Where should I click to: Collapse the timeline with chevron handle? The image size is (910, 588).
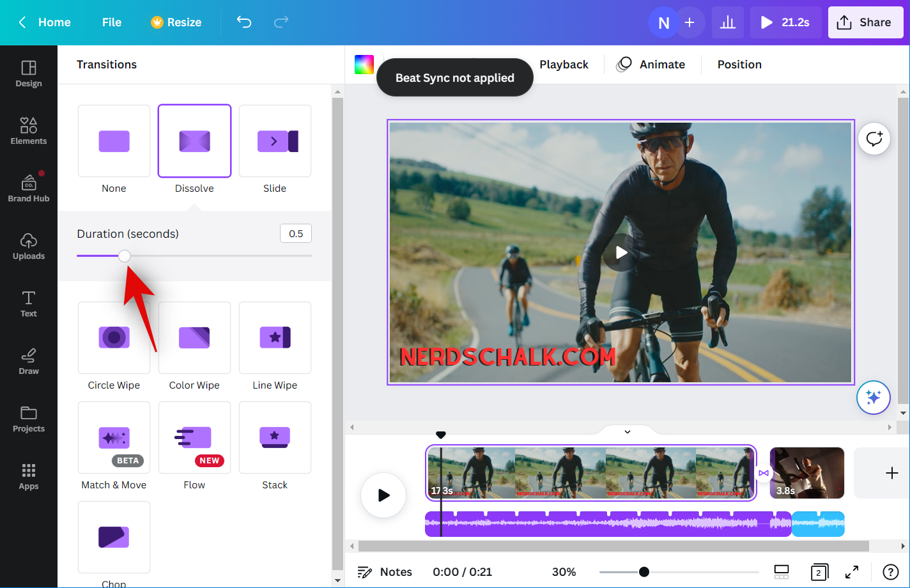pos(628,432)
